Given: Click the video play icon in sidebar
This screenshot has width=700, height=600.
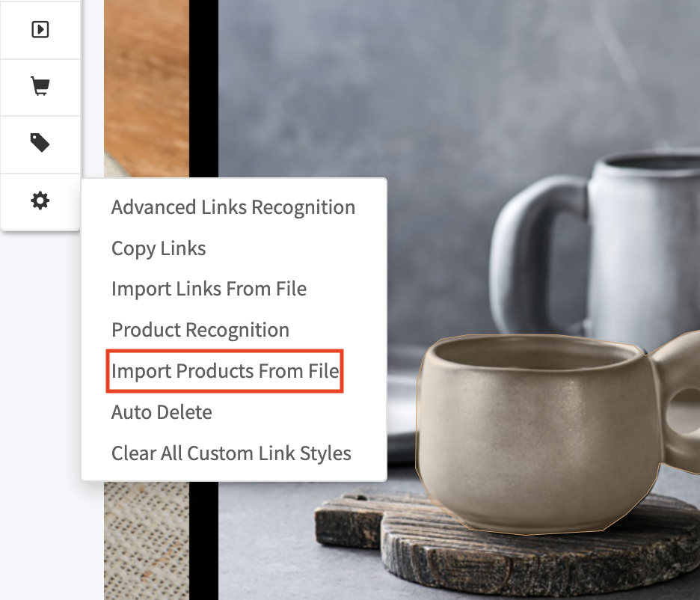Looking at the screenshot, I should [x=40, y=29].
